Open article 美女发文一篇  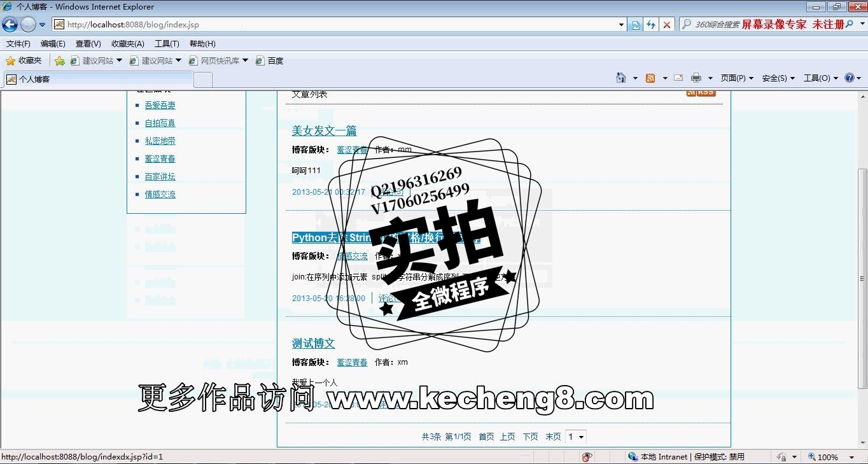click(x=324, y=131)
